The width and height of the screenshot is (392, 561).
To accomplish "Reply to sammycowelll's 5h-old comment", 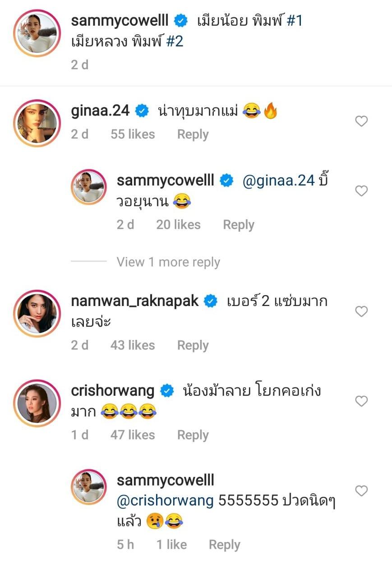I will tap(224, 545).
